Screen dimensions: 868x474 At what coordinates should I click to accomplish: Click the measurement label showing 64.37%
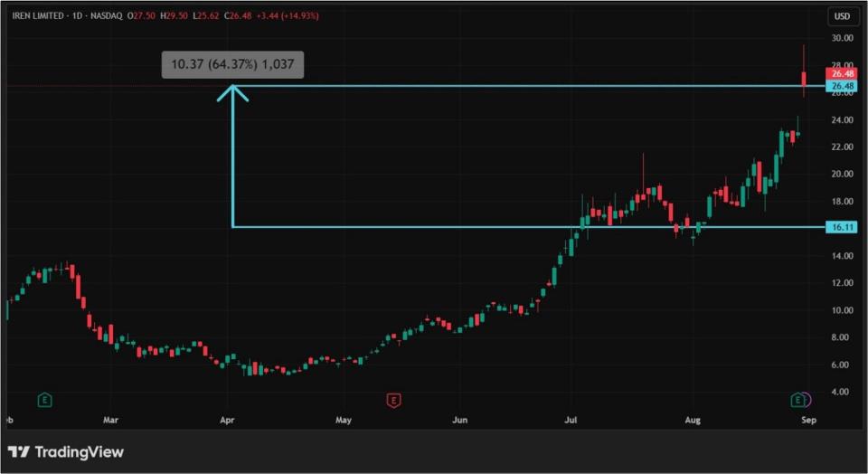click(x=232, y=65)
